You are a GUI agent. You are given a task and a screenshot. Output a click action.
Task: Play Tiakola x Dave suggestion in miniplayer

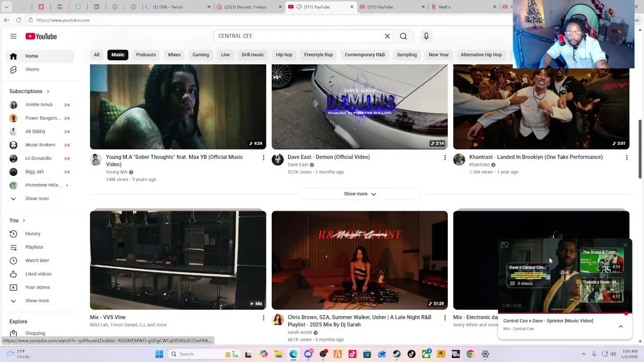coord(602,290)
